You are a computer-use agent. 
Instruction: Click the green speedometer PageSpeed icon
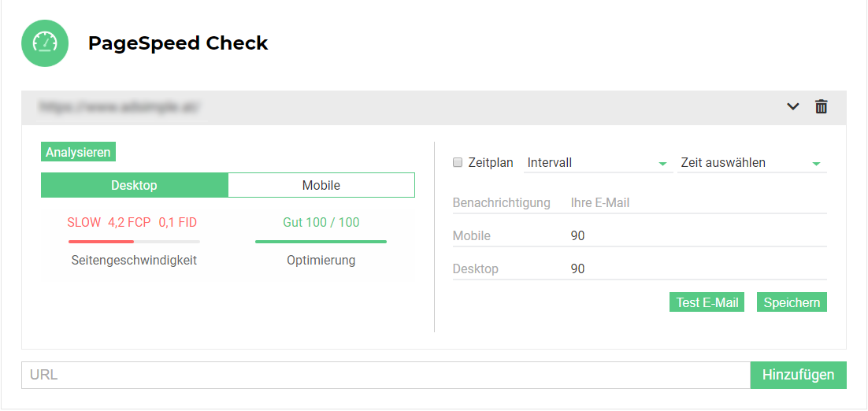45,43
